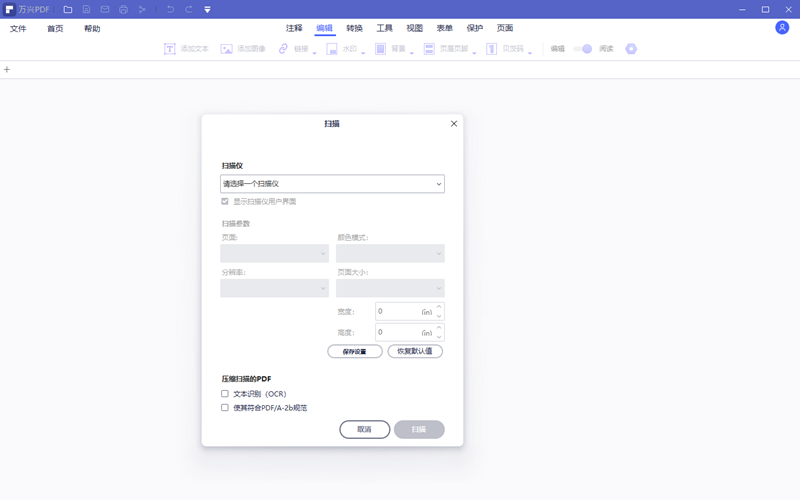Click the undo arrow icon
The height and width of the screenshot is (500, 800).
click(170, 9)
